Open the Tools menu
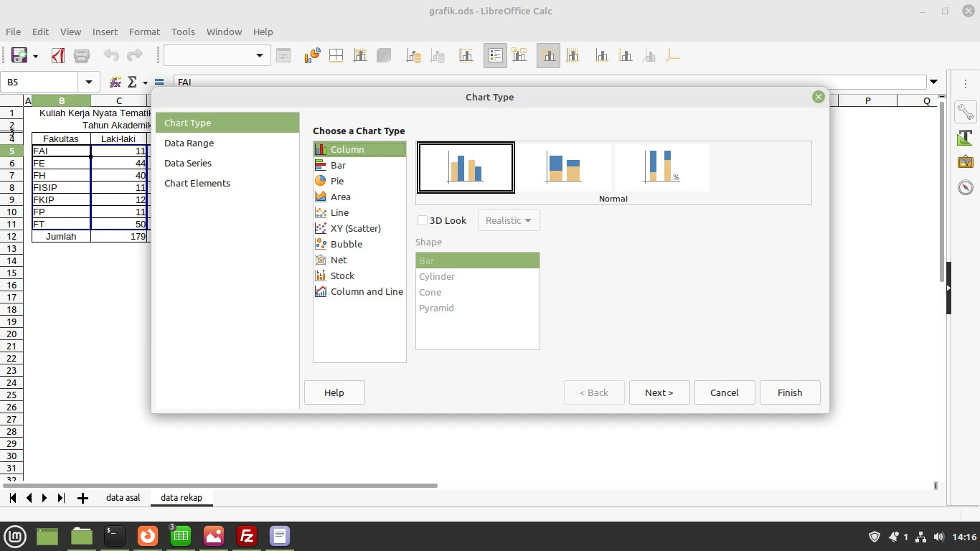The width and height of the screenshot is (980, 551). tap(183, 32)
